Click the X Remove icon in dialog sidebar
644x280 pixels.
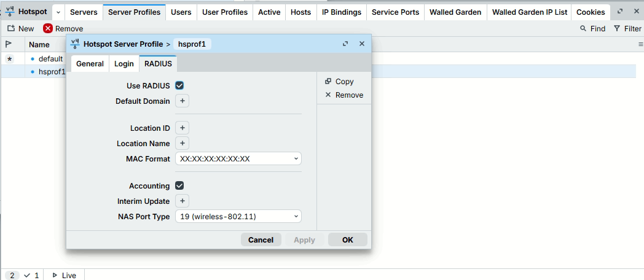328,95
